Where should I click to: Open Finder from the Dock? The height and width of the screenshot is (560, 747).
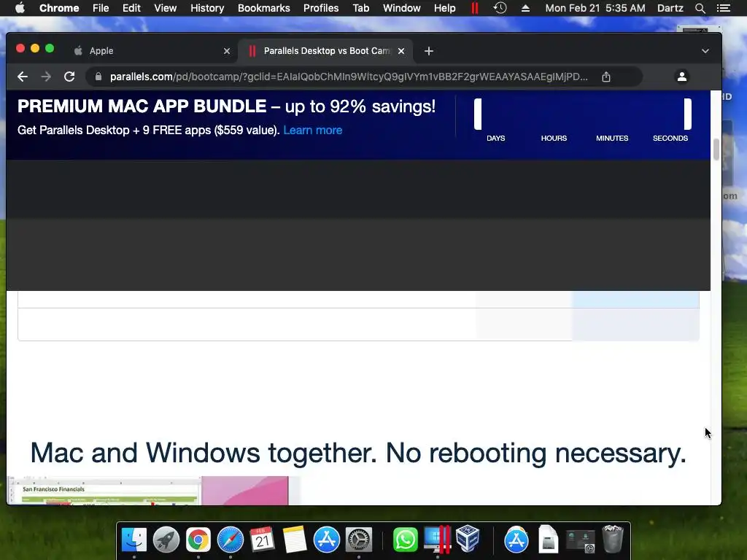click(134, 540)
